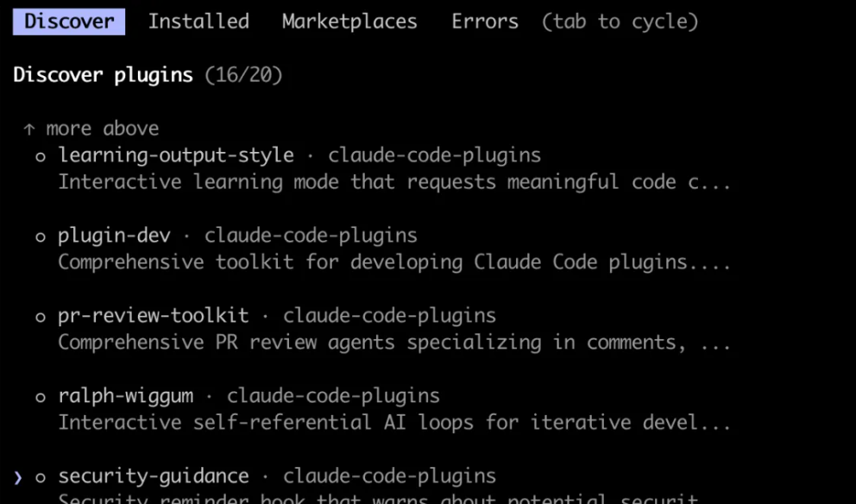
Task: Toggle ralph-wiggum selection circle
Action: [41, 398]
